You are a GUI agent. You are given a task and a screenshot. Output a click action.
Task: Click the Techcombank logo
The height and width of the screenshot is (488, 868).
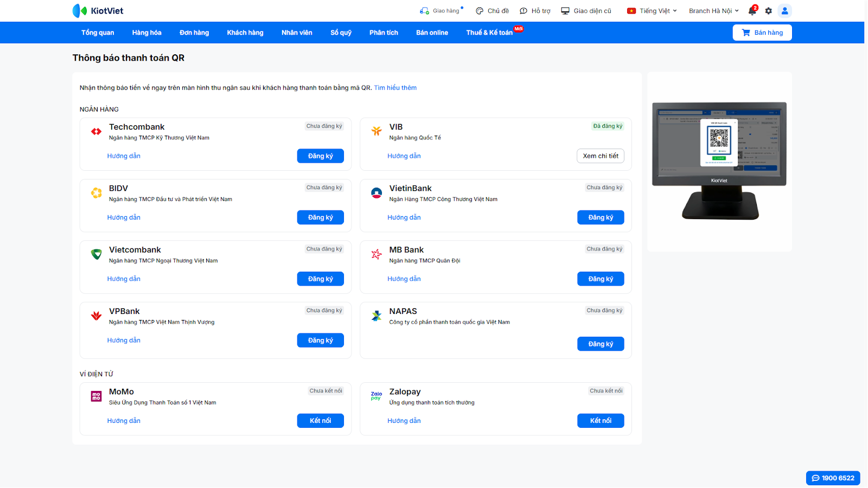pos(96,131)
